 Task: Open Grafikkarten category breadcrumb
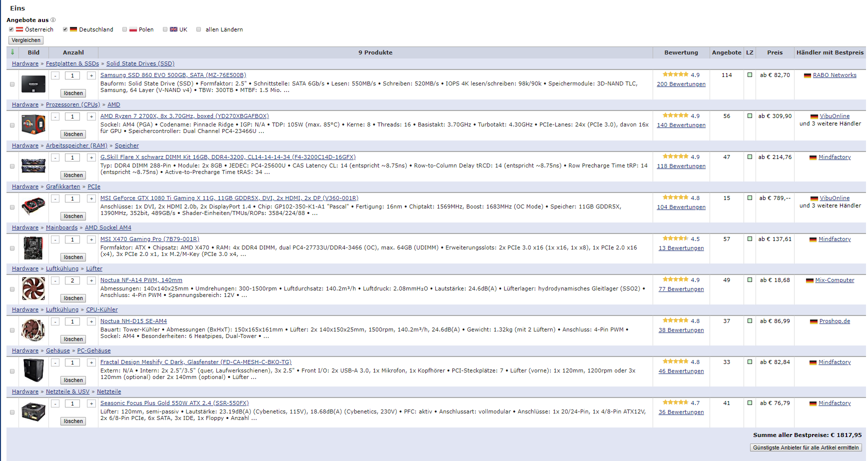pos(63,186)
